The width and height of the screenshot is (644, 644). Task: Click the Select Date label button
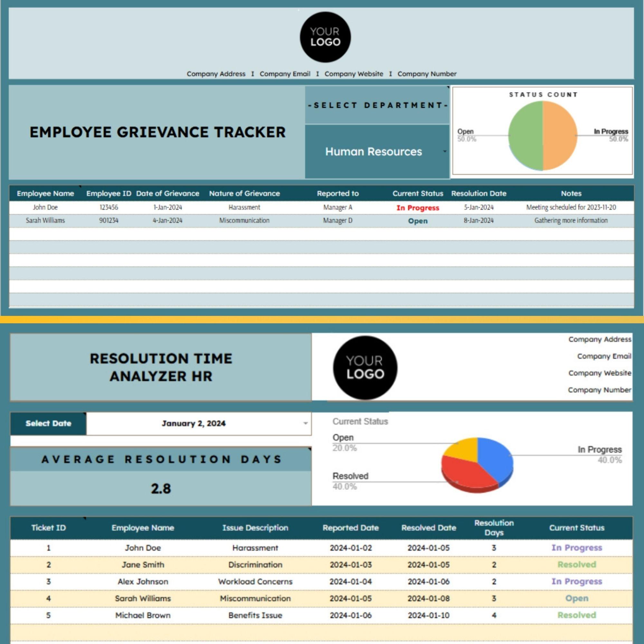pyautogui.click(x=48, y=423)
